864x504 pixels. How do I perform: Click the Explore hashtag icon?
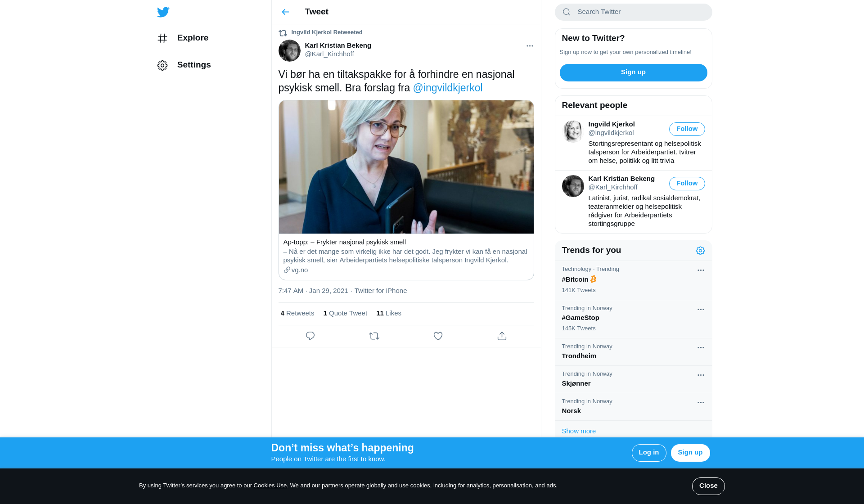click(162, 38)
